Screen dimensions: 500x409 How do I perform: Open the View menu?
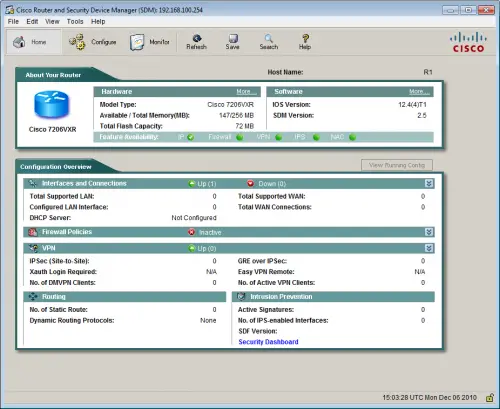[x=52, y=22]
